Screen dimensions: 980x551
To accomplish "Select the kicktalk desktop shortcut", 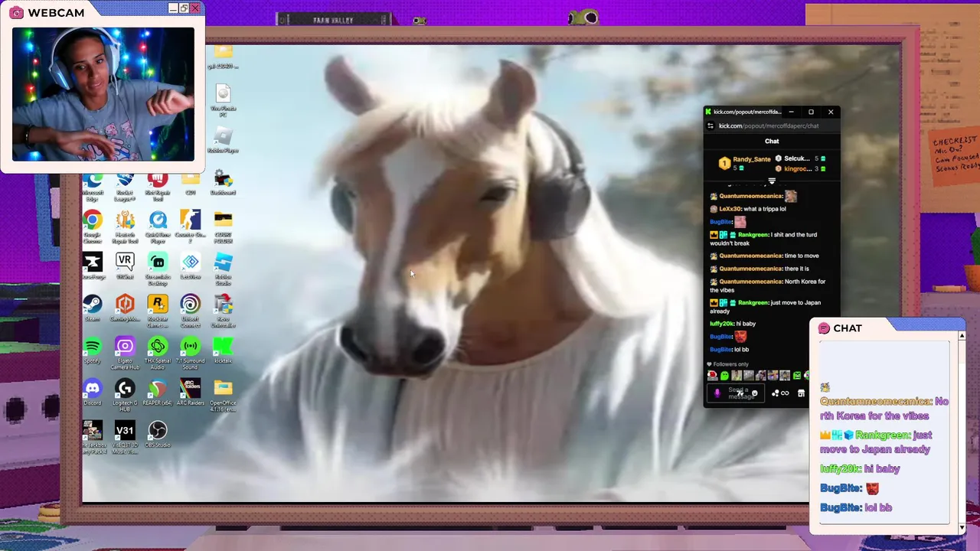I will (x=223, y=350).
